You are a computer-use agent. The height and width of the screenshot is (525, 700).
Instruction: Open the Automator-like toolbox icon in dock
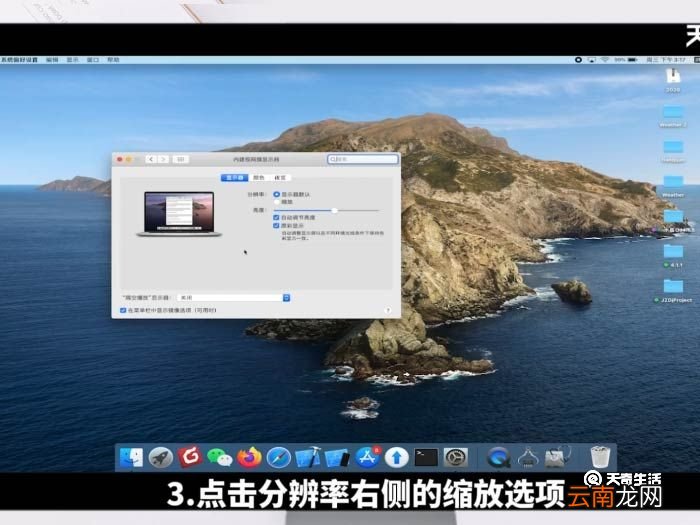tap(557, 458)
